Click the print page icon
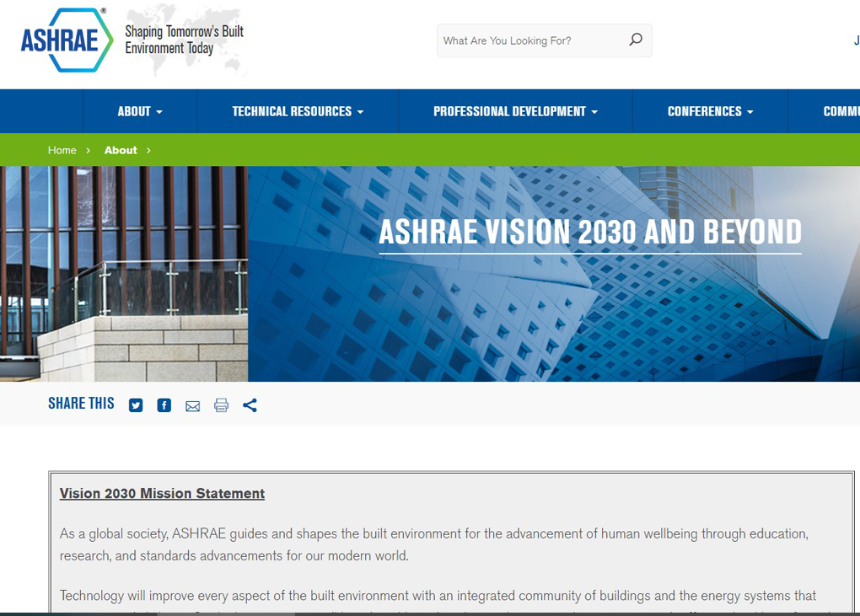 click(x=221, y=405)
